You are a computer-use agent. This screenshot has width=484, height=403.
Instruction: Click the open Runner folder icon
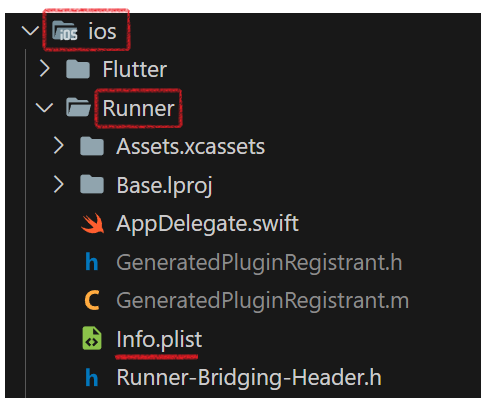pyautogui.click(x=78, y=107)
